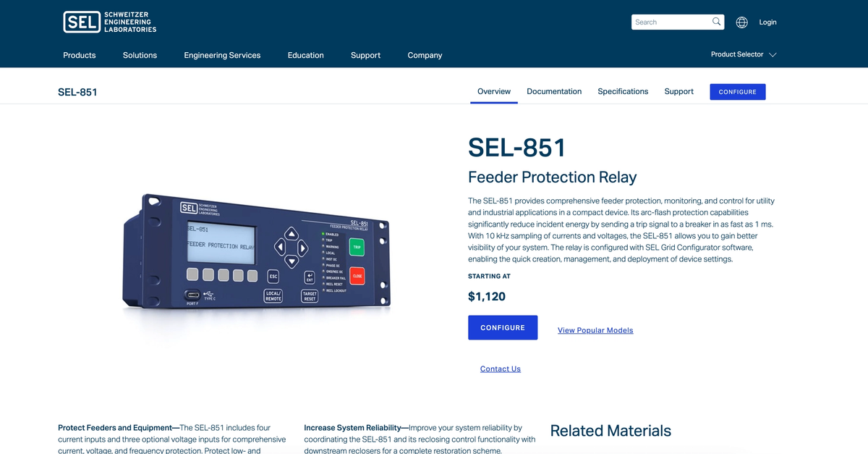Screen dimensions: 868x454
Task: Click the Login link
Action: (x=767, y=22)
